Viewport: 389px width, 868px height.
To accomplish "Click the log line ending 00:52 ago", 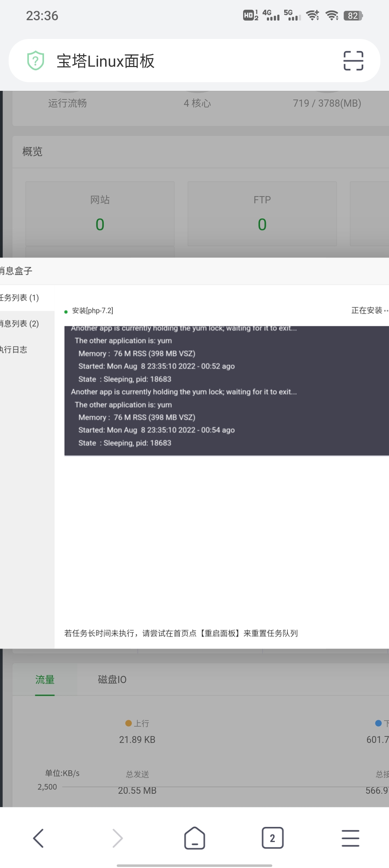I will 157,366.
